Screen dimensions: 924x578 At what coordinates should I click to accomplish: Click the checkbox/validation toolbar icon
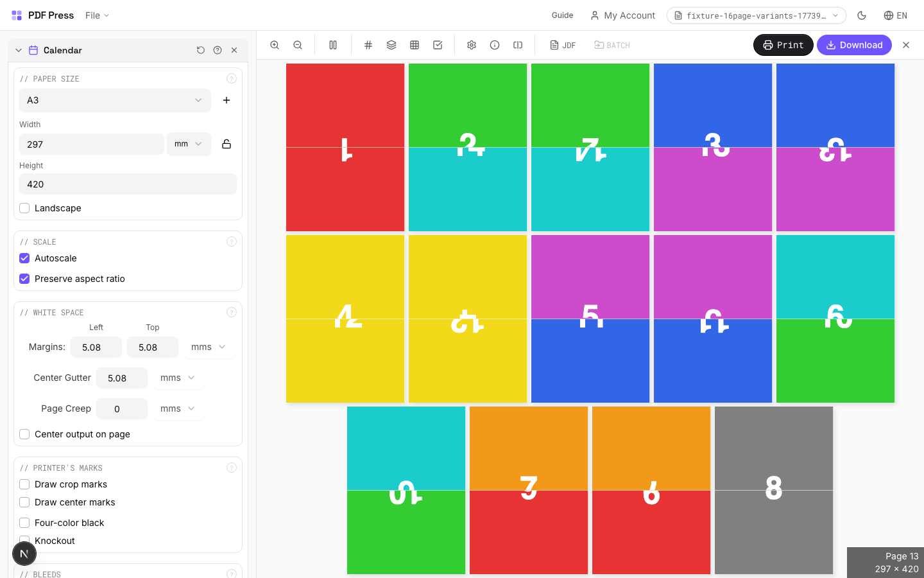[438, 45]
